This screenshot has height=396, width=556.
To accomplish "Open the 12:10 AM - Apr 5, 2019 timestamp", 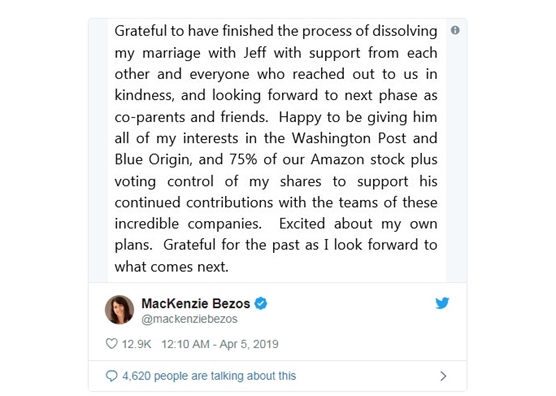I will (x=220, y=344).
